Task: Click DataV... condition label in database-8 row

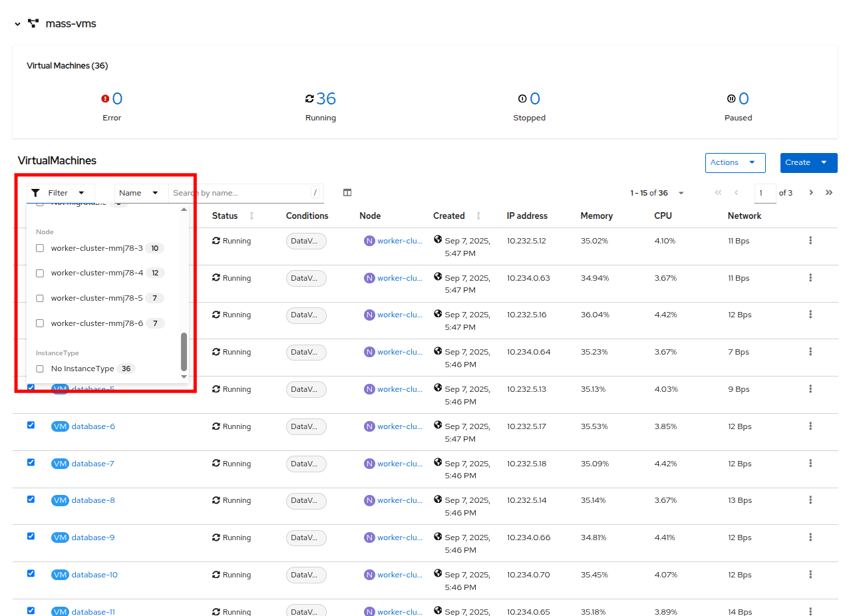Action: click(306, 500)
